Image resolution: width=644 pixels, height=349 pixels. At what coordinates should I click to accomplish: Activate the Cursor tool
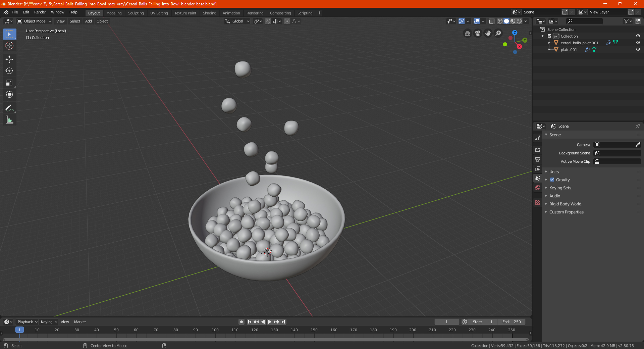[x=9, y=46]
